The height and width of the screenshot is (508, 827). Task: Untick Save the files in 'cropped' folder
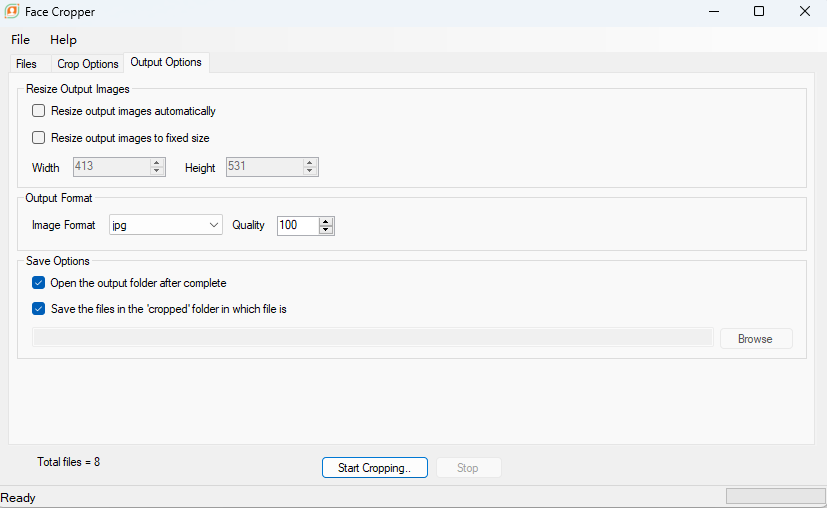pos(39,309)
